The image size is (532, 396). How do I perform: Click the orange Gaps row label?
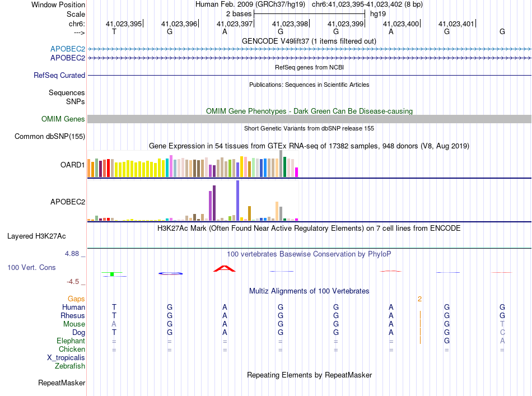point(76,299)
